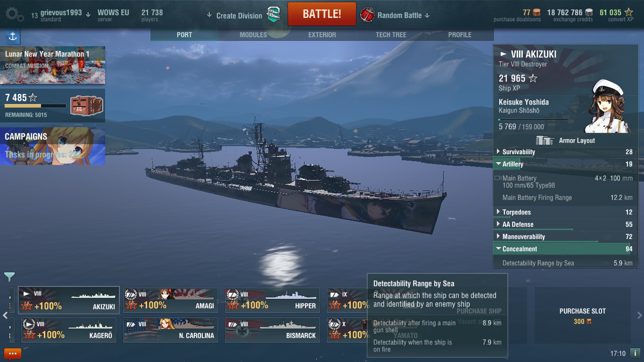The width and height of the screenshot is (644, 362).
Task: Click the anchor port icon
Action: click(x=13, y=37)
